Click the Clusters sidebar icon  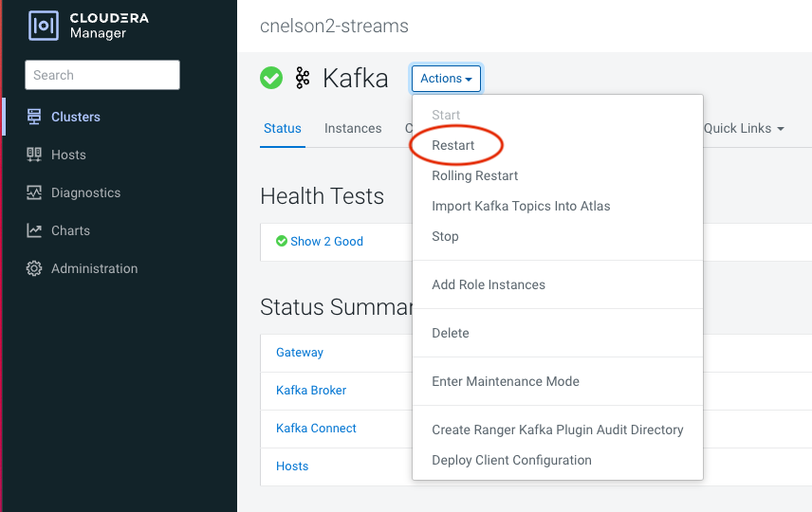[x=34, y=117]
